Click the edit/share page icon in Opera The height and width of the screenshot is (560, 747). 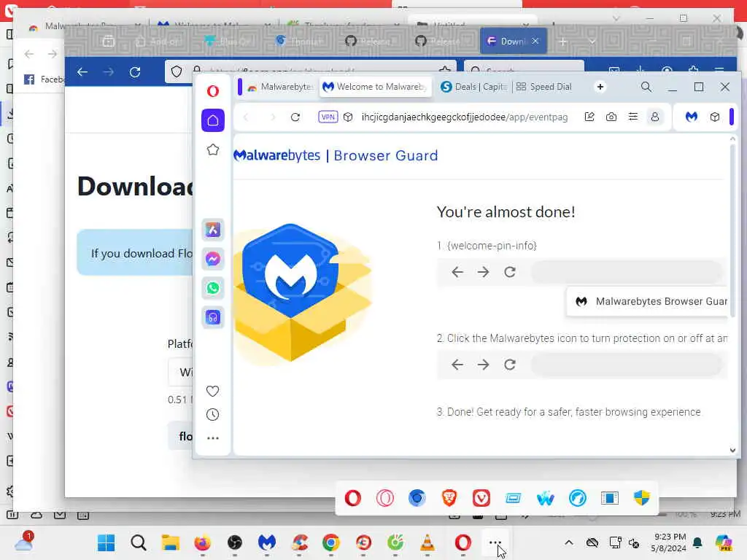pos(589,117)
